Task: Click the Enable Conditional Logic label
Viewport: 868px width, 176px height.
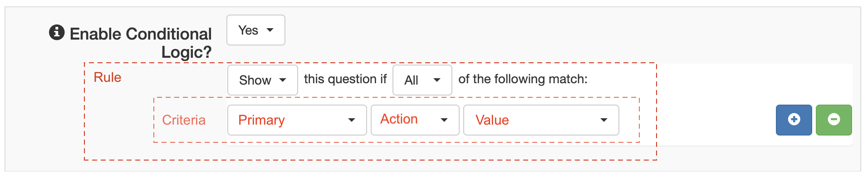Action: (141, 43)
